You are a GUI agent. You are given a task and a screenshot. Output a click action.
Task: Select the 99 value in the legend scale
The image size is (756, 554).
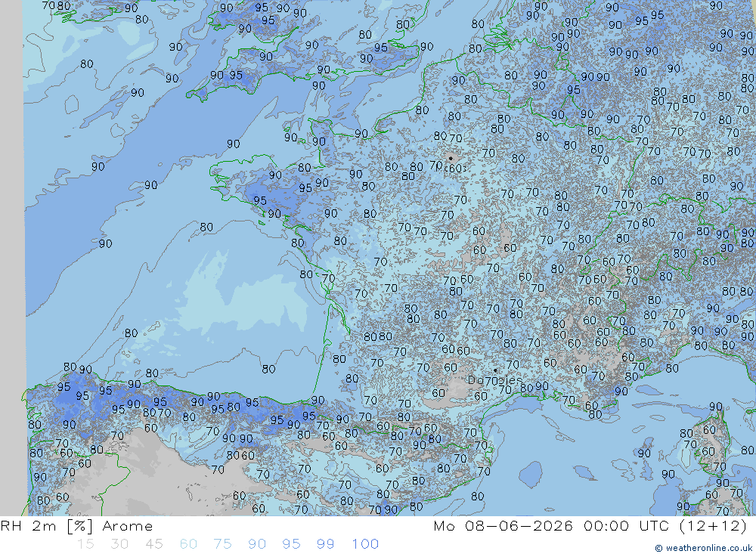pos(325,544)
